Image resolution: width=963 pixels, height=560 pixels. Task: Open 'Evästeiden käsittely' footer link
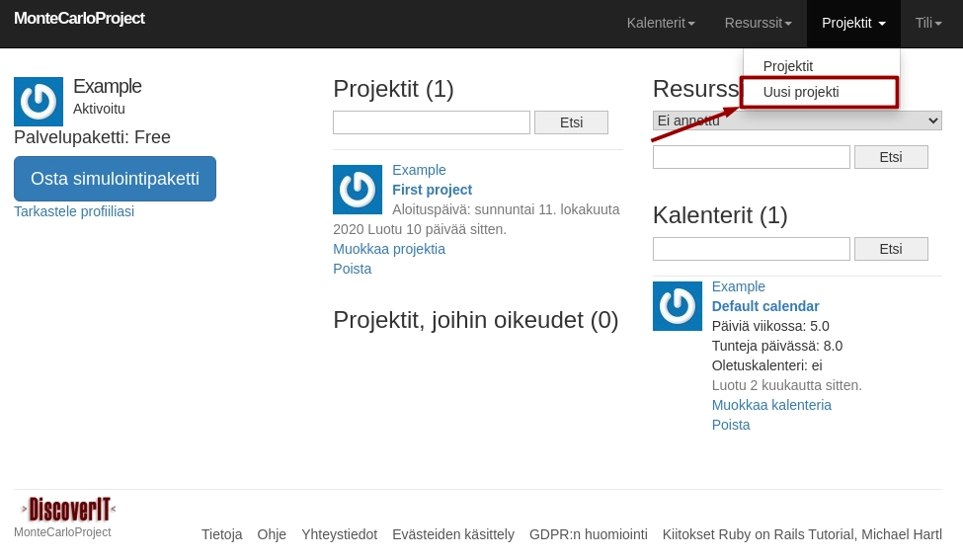(453, 534)
